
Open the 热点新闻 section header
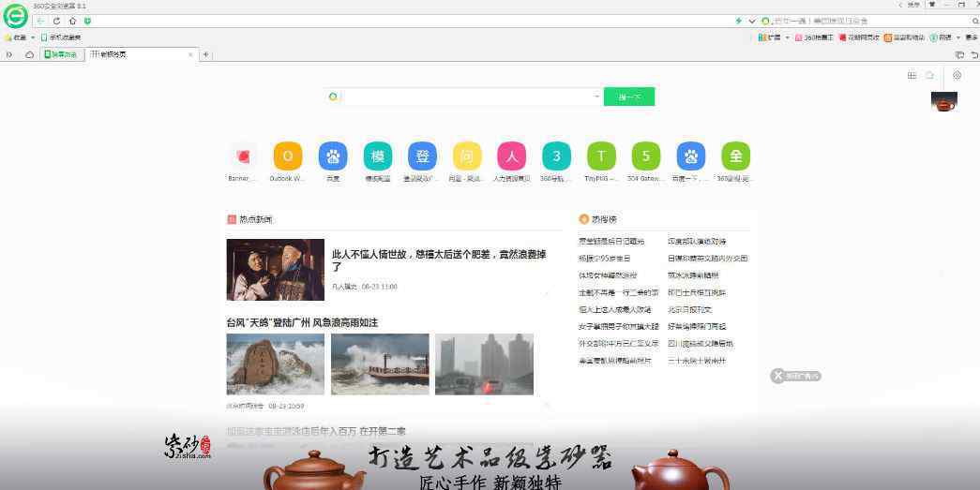pos(250,219)
